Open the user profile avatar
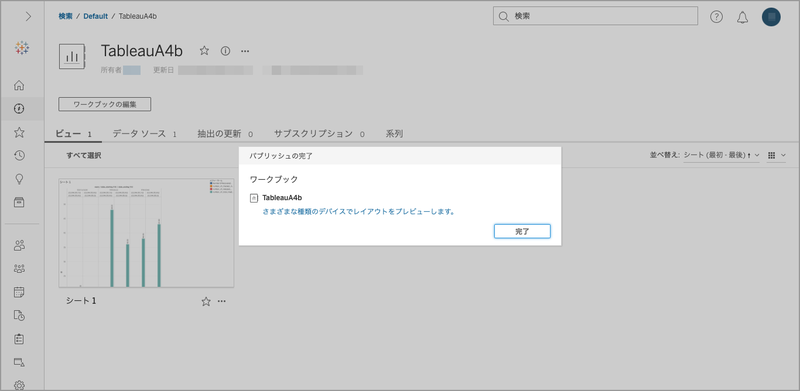Screen dimensions: 800x391 [x=771, y=17]
